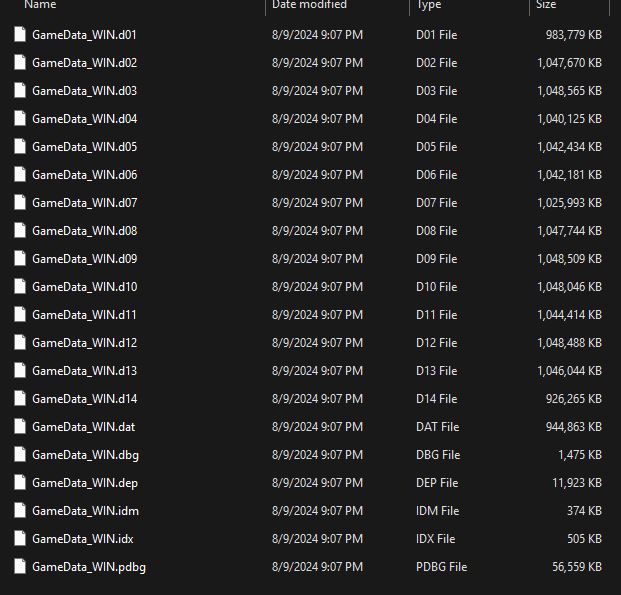Select file GameData_WIN.d03 by name
This screenshot has width=621, height=595.
84,91
